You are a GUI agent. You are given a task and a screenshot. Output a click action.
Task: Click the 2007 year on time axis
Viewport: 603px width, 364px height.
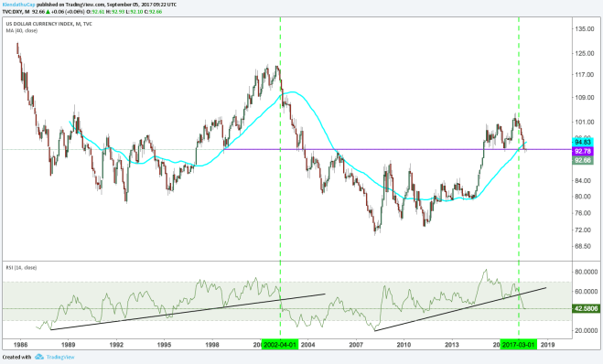click(356, 345)
